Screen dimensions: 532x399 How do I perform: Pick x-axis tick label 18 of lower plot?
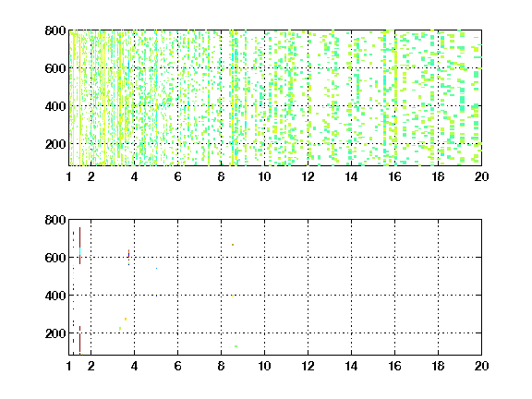[x=438, y=366]
